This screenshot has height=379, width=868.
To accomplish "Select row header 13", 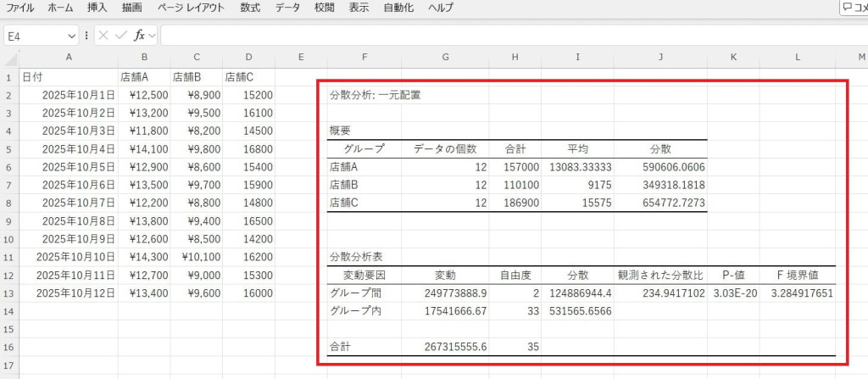I will click(9, 293).
